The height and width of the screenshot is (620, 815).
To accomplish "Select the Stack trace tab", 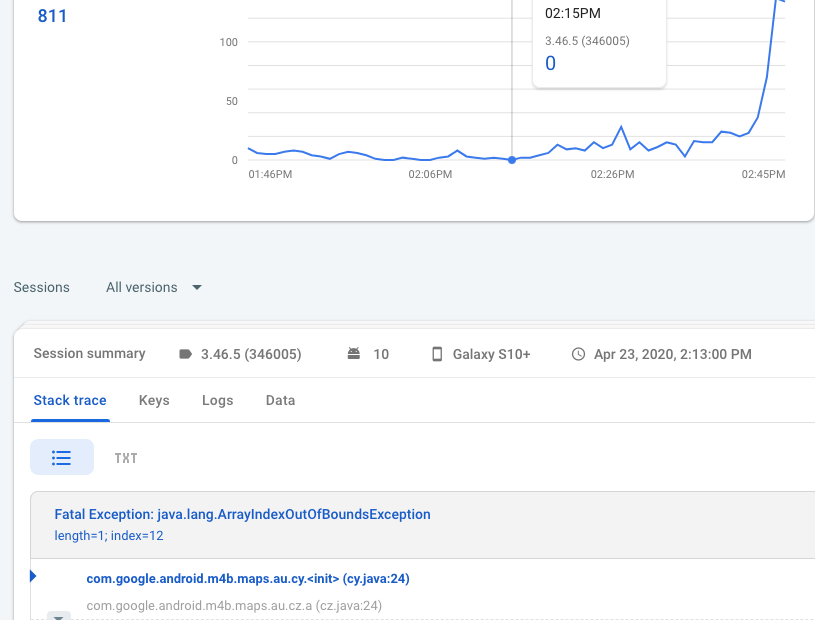I will point(70,400).
